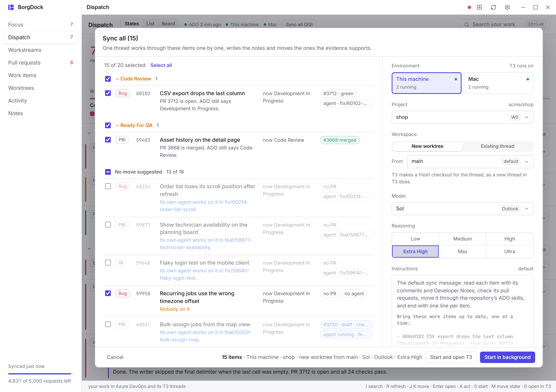Open Workstreams in the sidebar

tap(41, 50)
